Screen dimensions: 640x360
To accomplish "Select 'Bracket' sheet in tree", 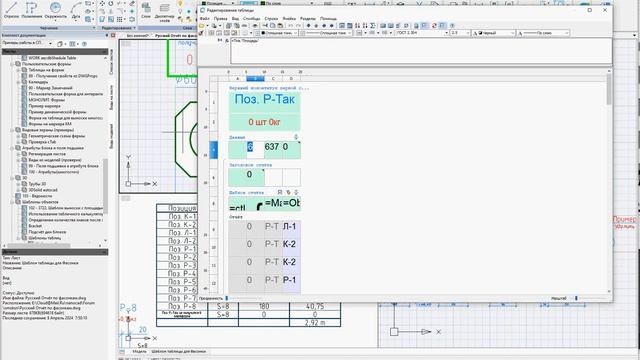I will [35, 226].
